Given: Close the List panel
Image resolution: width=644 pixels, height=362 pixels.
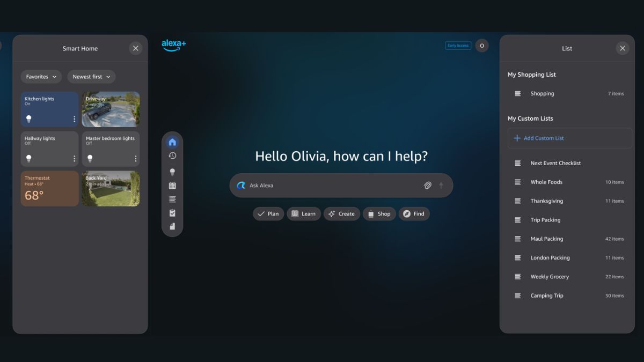Looking at the screenshot, I should [x=623, y=48].
